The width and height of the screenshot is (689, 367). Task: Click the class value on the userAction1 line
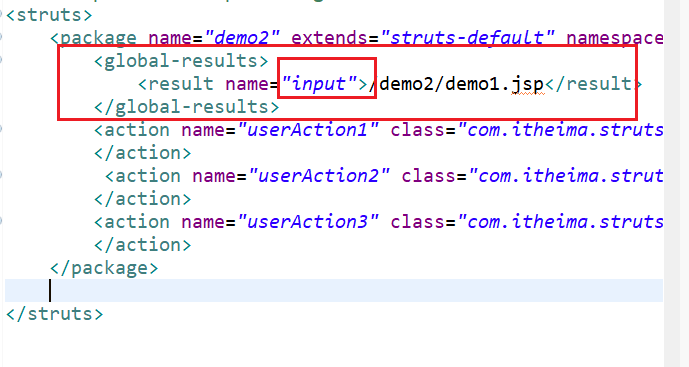pos(560,130)
